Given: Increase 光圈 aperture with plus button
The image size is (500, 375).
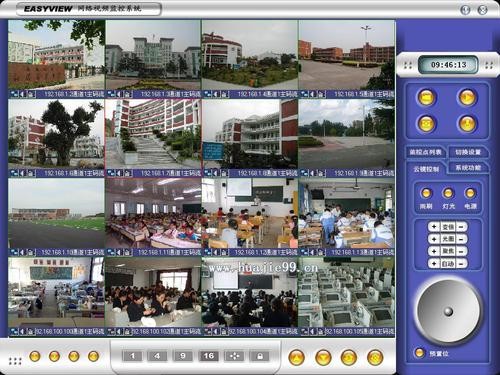Looking at the screenshot, I should [x=434, y=239].
